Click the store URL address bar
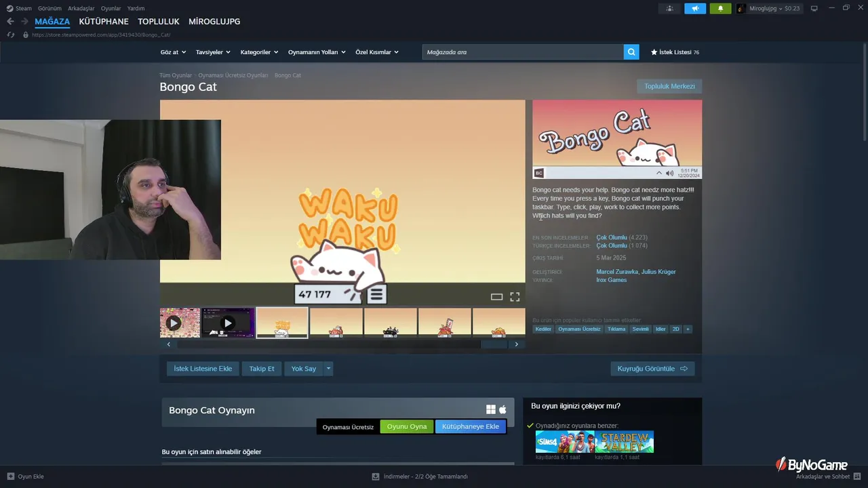 101,35
